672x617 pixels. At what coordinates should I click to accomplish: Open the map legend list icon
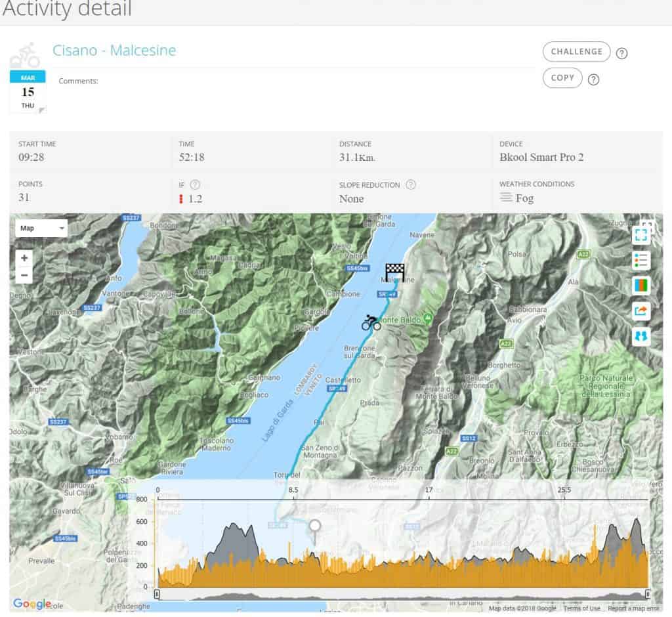pos(641,260)
